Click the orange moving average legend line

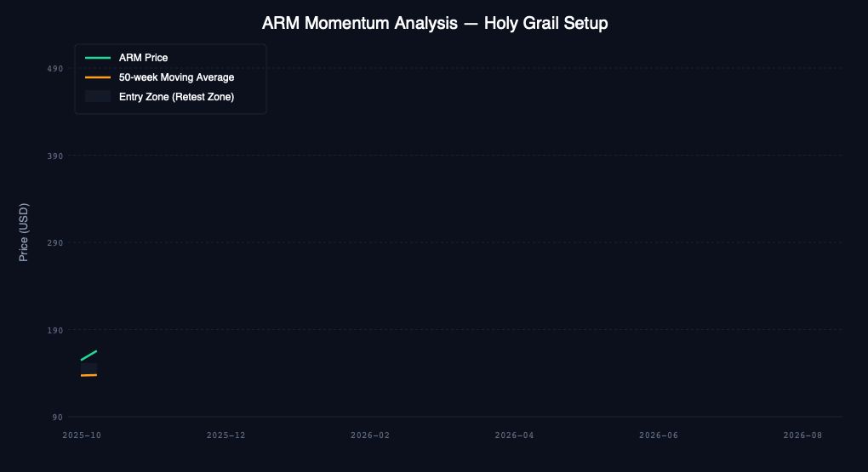click(x=98, y=77)
